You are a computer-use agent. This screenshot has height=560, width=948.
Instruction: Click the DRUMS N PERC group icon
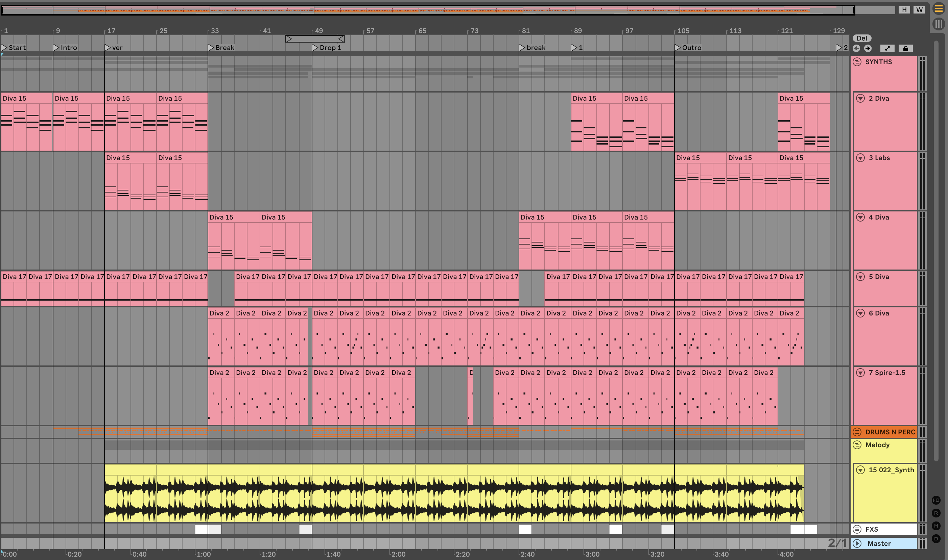click(857, 432)
